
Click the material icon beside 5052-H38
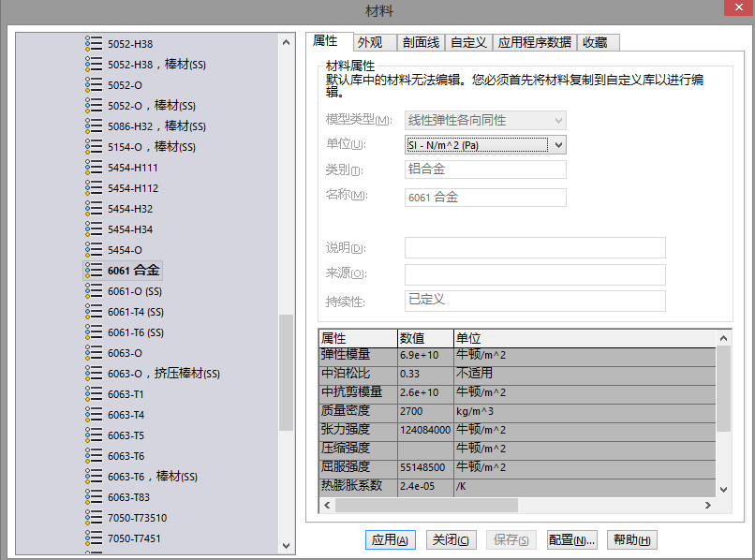click(x=94, y=43)
